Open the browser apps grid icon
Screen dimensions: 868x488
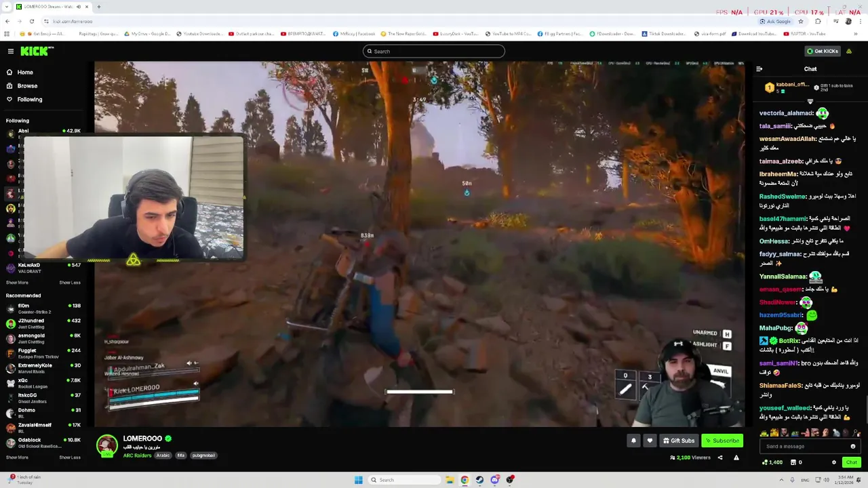7,34
